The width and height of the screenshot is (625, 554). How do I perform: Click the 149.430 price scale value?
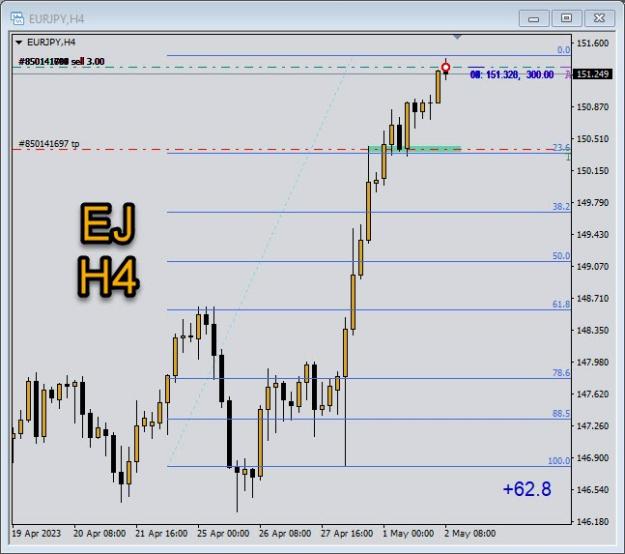(593, 234)
